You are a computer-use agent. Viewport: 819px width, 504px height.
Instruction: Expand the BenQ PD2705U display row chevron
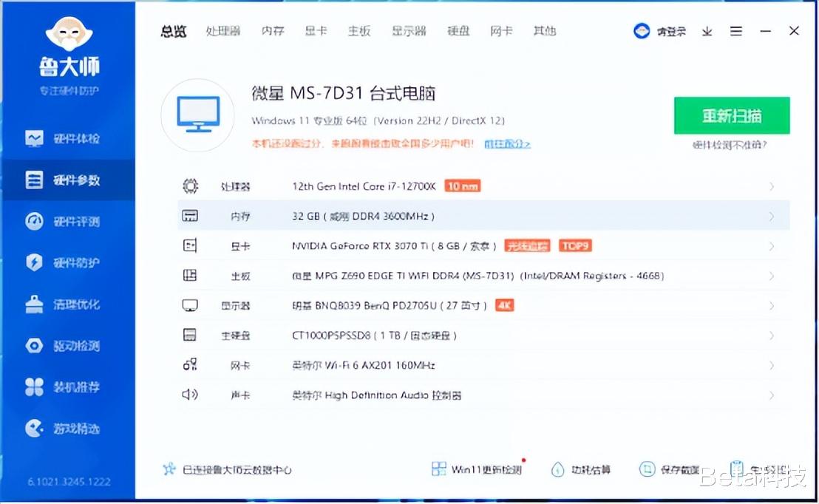pos(772,305)
